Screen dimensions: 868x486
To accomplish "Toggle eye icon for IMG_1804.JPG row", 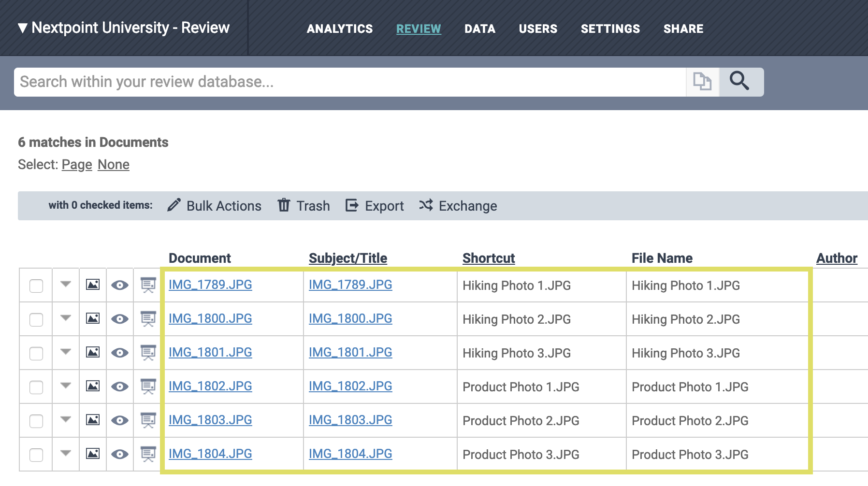I will click(120, 454).
